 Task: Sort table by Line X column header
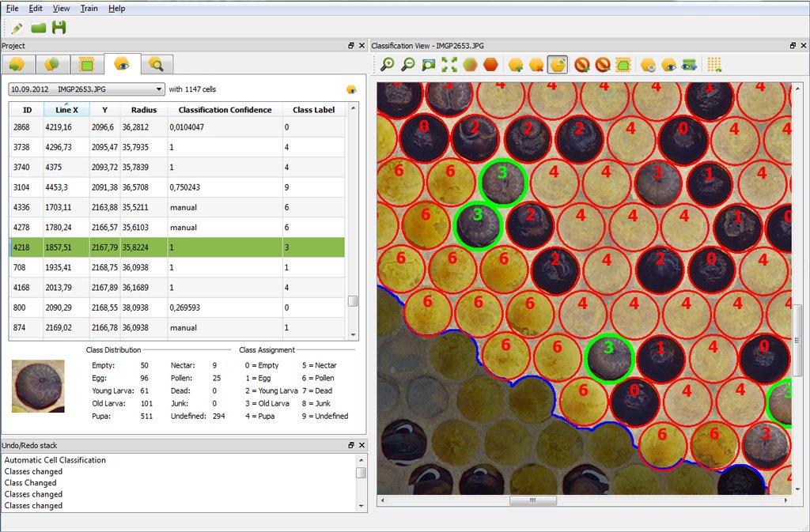click(66, 110)
